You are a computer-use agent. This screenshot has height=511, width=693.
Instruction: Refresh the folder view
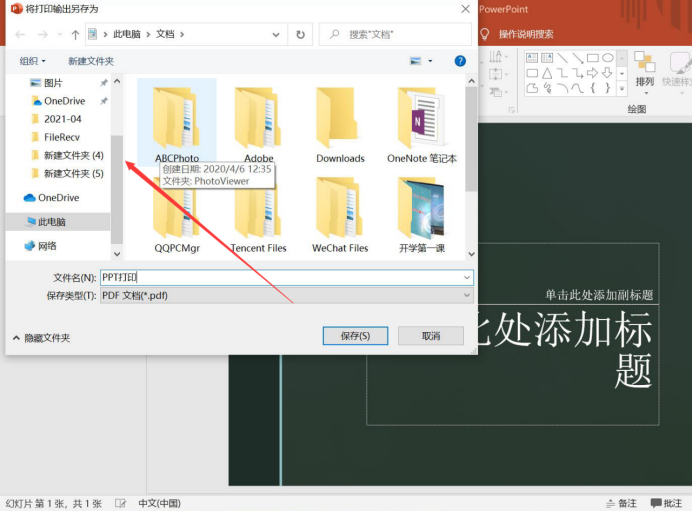pos(300,34)
